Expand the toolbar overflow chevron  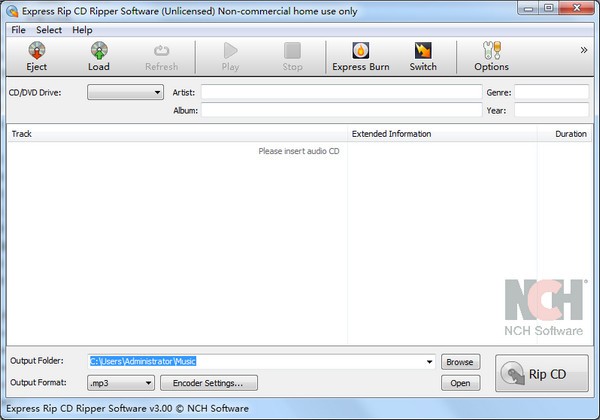tap(584, 49)
